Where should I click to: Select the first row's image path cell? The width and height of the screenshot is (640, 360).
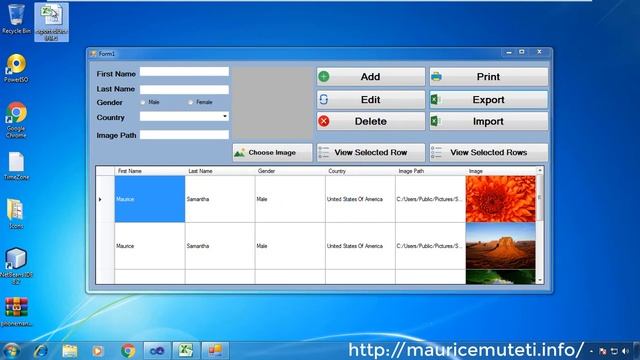point(431,199)
